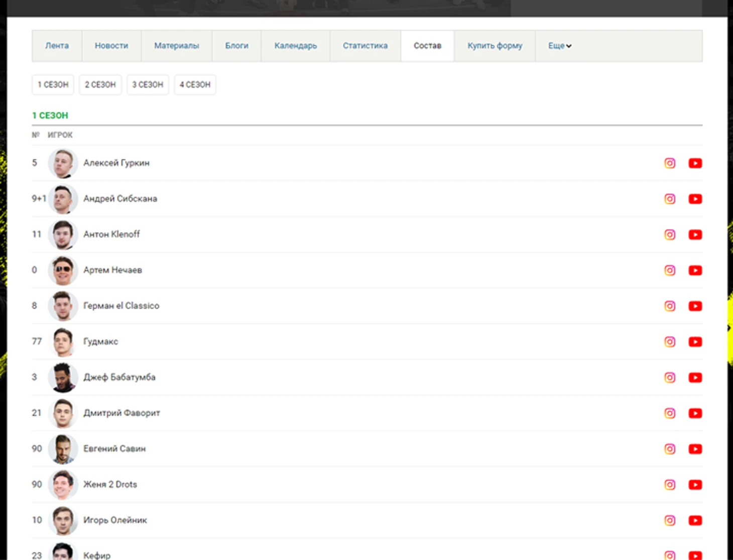Open YouTube icon for Игорь Олейник

coord(695,520)
